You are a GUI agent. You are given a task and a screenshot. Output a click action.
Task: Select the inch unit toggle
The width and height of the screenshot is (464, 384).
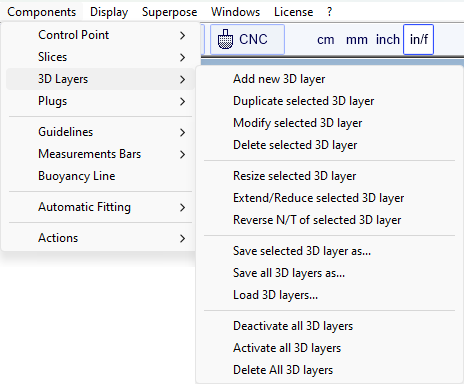(388, 40)
